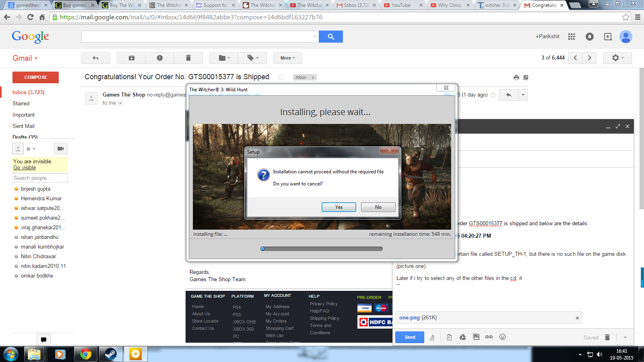The width and height of the screenshot is (644, 362).
Task: Open the Move to folder dropdown
Action: pyautogui.click(x=224, y=58)
